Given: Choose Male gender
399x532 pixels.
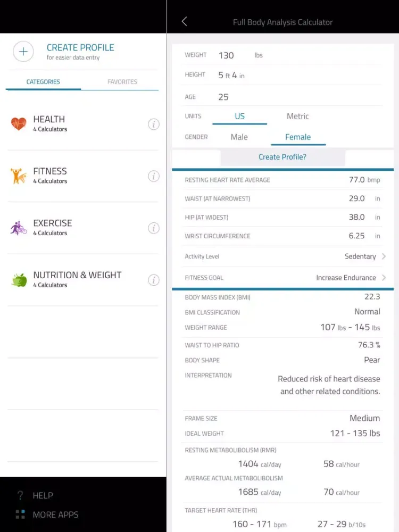Looking at the screenshot, I should (x=239, y=137).
